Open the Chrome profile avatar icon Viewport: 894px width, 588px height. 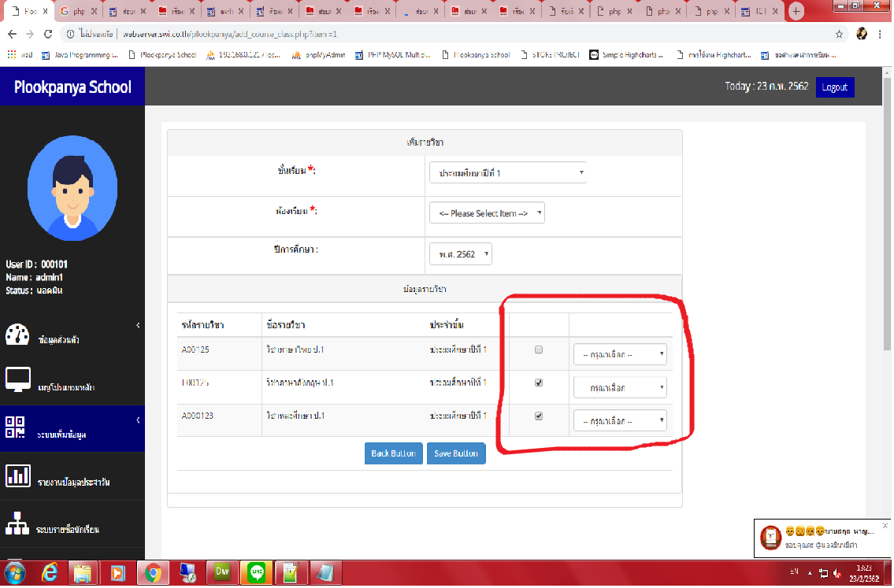(x=862, y=34)
